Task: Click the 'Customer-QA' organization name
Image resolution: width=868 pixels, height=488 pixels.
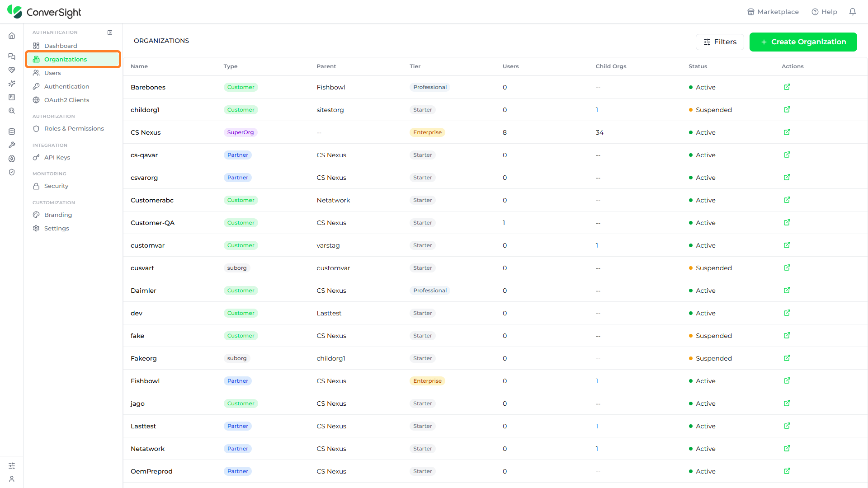Action: click(152, 223)
